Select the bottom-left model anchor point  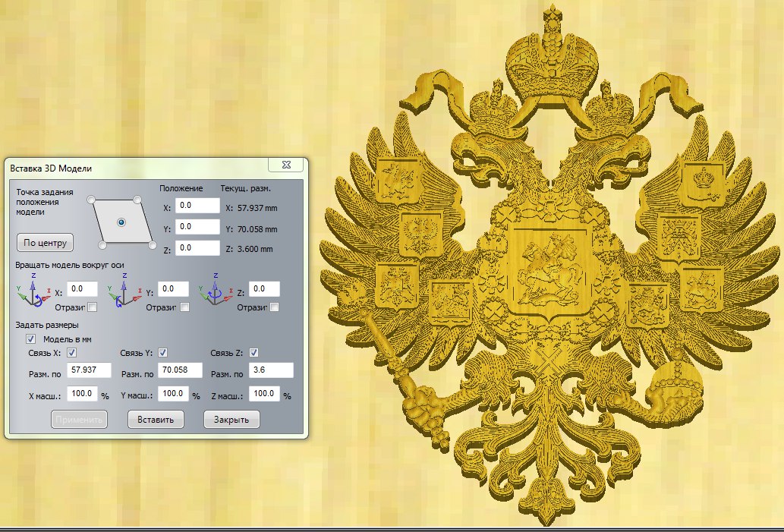click(x=103, y=245)
